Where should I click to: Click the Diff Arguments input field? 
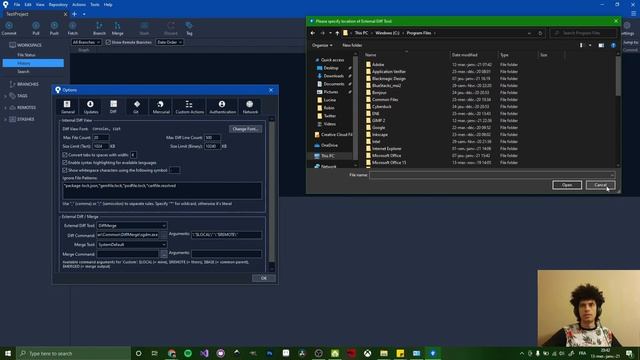(x=227, y=235)
